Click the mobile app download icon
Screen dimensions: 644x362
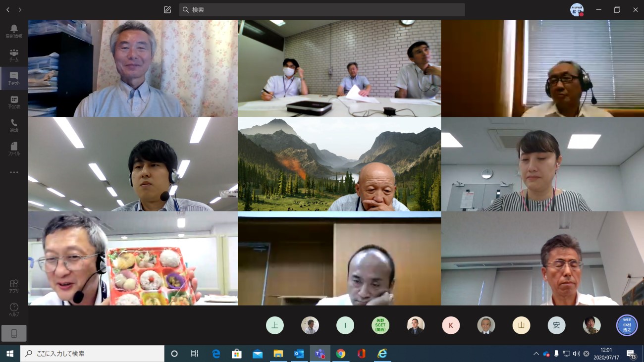pos(14,333)
